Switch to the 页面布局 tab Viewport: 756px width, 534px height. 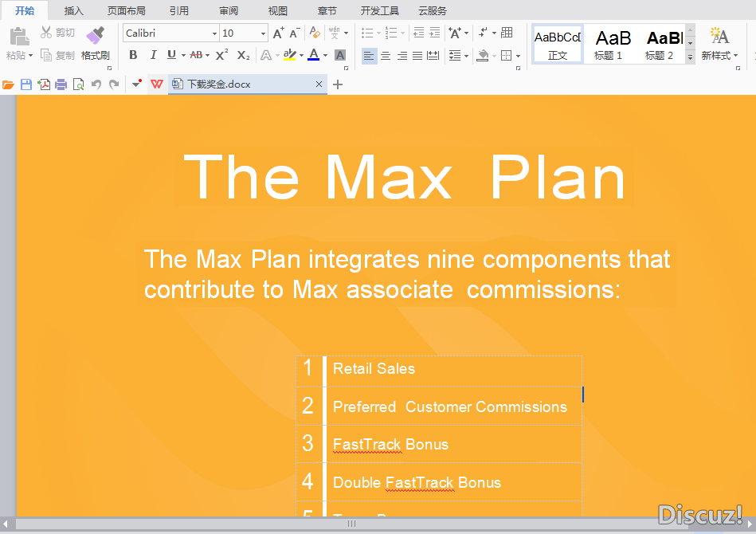tap(127, 10)
